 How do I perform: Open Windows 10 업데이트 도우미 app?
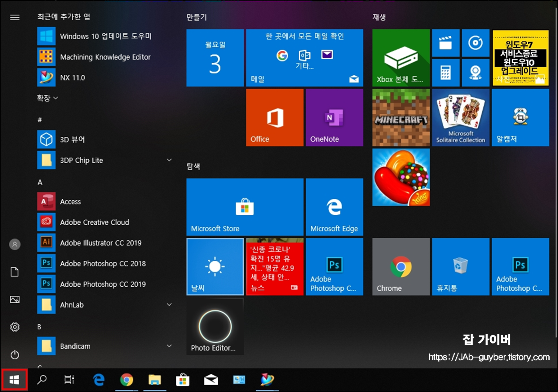click(x=105, y=36)
